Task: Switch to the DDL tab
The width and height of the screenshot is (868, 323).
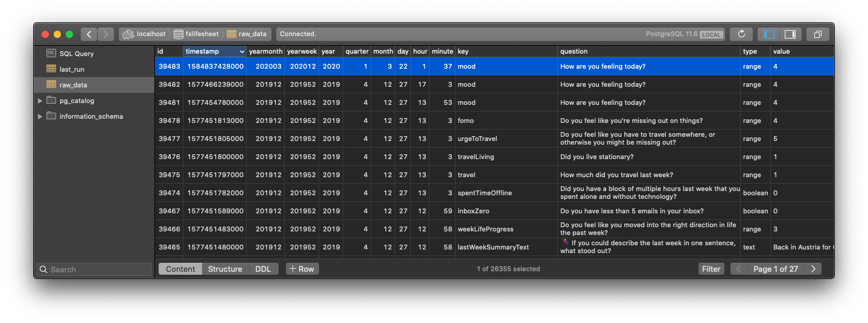Action: point(263,269)
